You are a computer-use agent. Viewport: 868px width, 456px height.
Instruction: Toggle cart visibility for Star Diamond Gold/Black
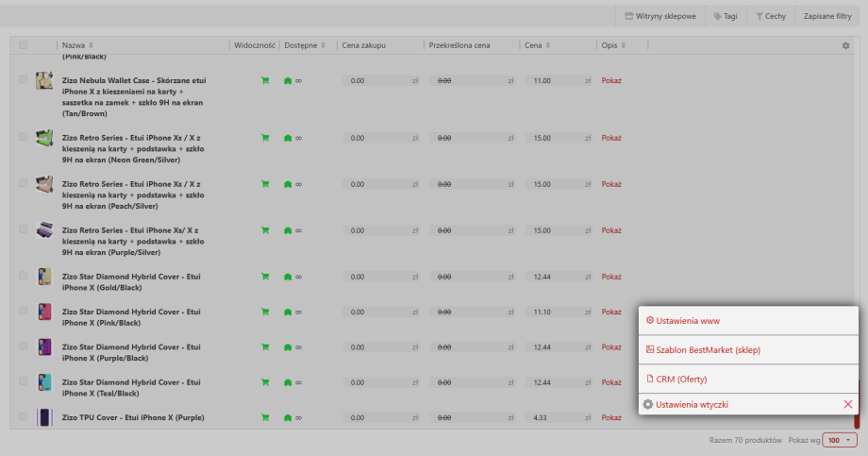tap(265, 277)
